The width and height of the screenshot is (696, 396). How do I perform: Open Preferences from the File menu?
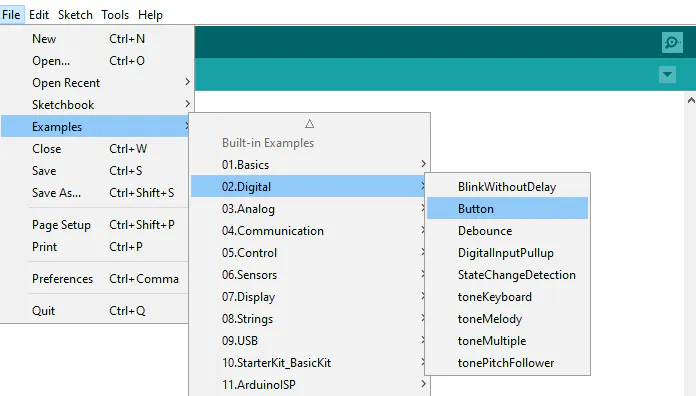click(x=95, y=279)
